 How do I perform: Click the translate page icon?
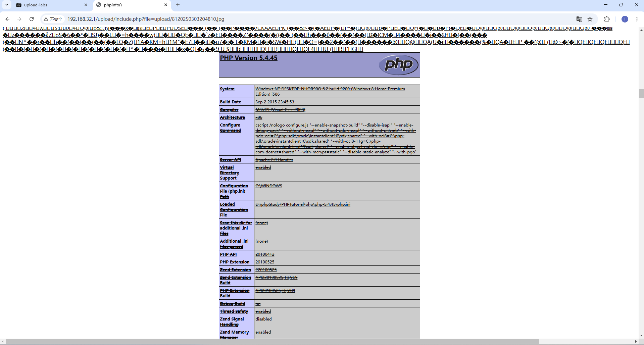[579, 19]
